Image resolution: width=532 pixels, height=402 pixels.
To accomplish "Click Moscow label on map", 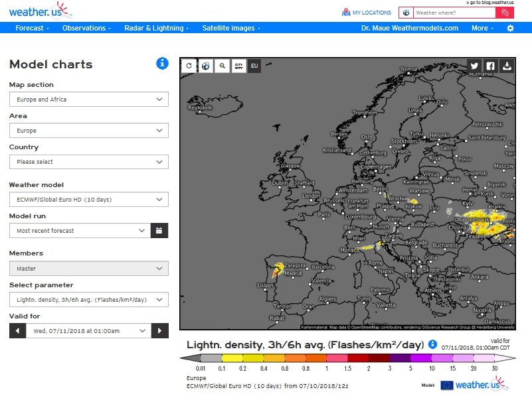I will [x=503, y=166].
